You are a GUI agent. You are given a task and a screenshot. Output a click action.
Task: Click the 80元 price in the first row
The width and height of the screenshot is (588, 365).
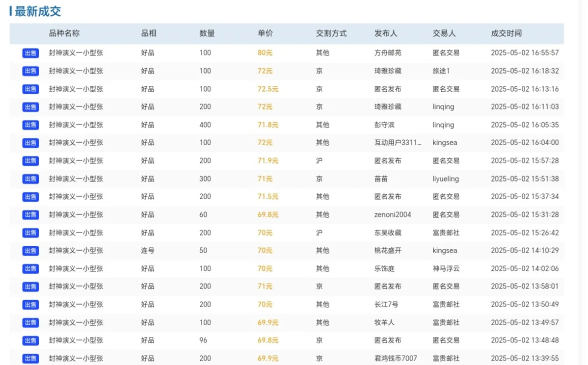click(x=265, y=53)
